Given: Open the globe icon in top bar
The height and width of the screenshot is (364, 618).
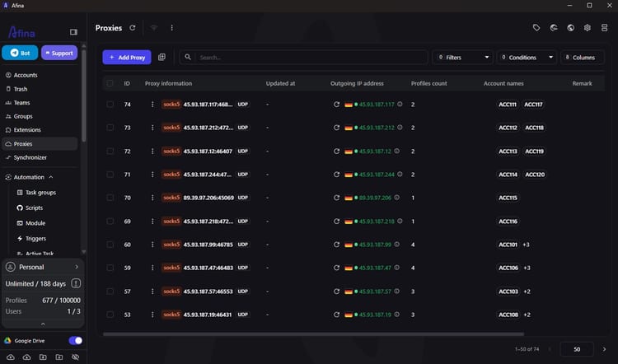Looking at the screenshot, I should pos(570,27).
